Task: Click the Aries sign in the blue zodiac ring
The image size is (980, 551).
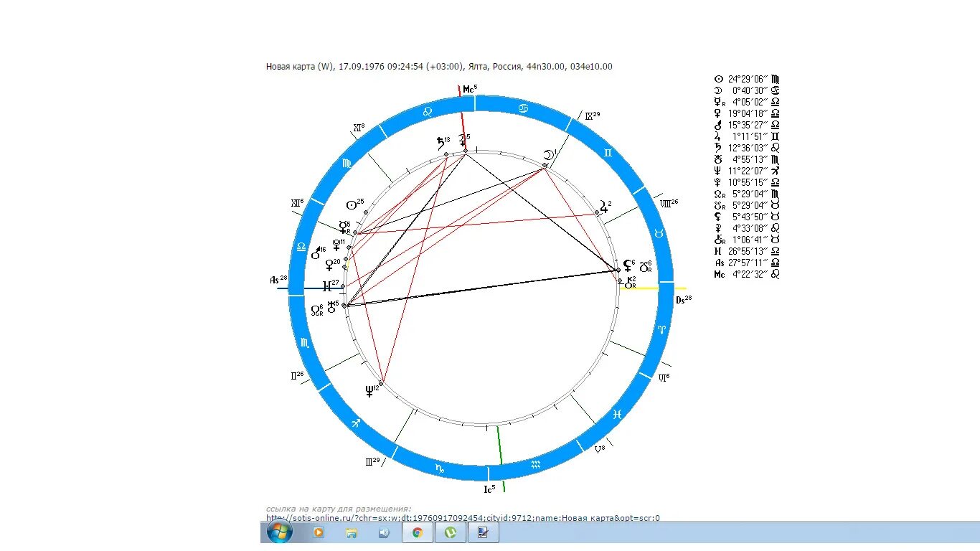Action: (x=661, y=330)
